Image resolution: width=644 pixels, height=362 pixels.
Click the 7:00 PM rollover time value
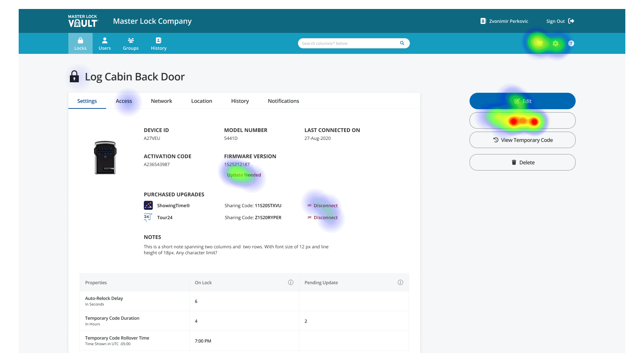(x=203, y=341)
